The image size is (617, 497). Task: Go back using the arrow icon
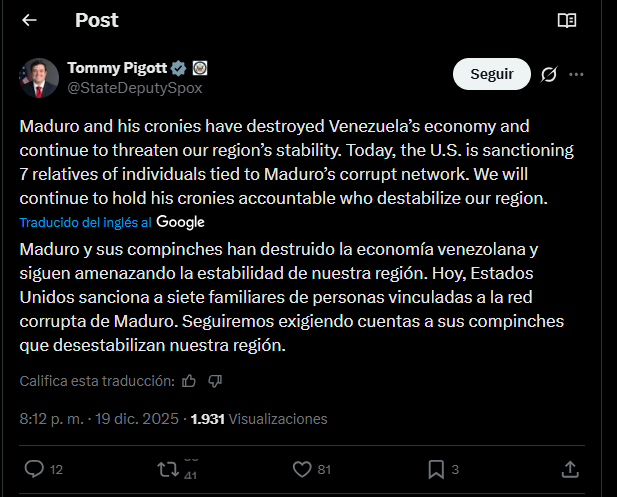pos(29,20)
